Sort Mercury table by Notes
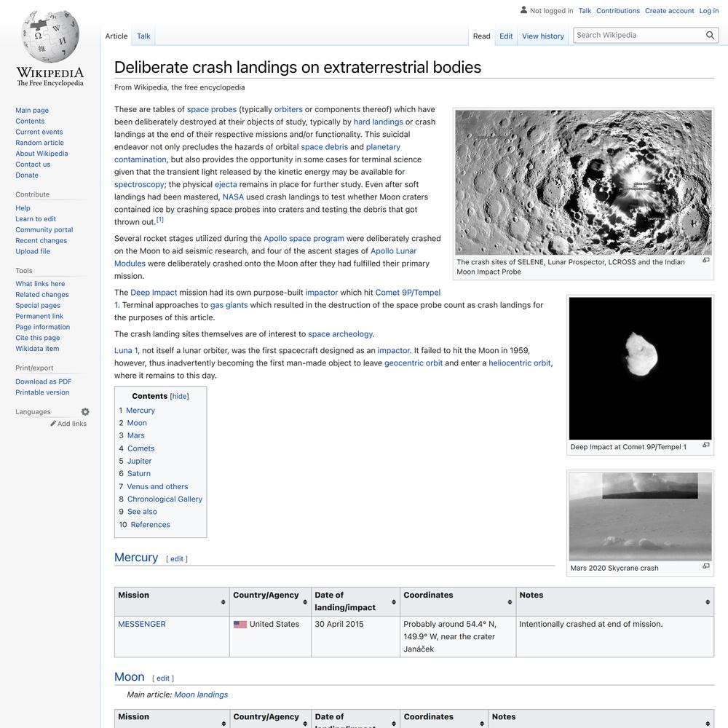Viewport: 728px width, 728px height. coord(708,602)
